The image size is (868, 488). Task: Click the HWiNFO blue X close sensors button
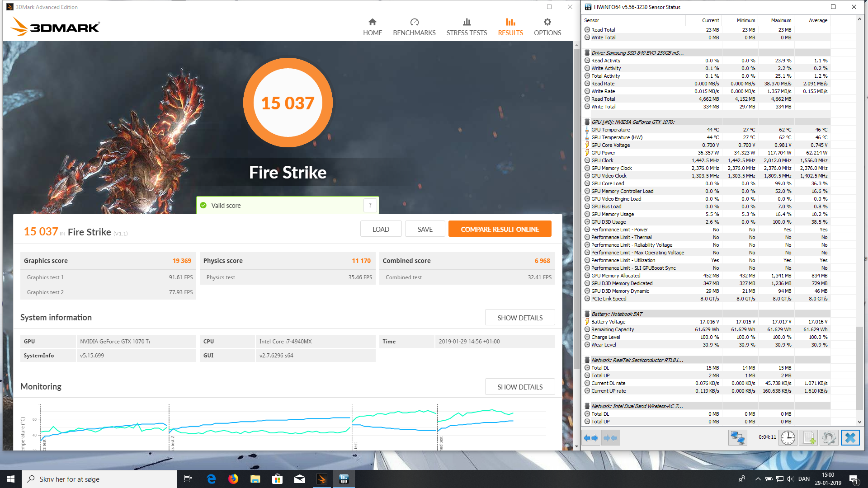pyautogui.click(x=850, y=437)
